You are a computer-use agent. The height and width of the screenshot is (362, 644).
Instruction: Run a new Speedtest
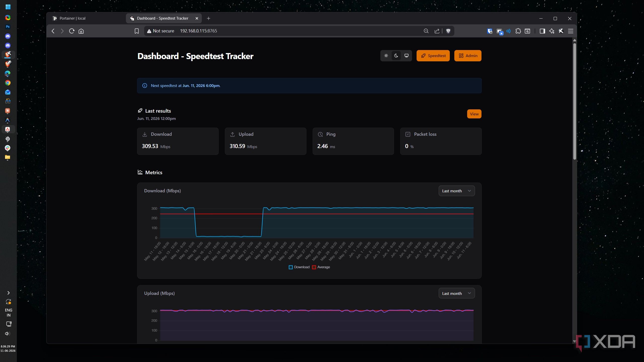433,56
